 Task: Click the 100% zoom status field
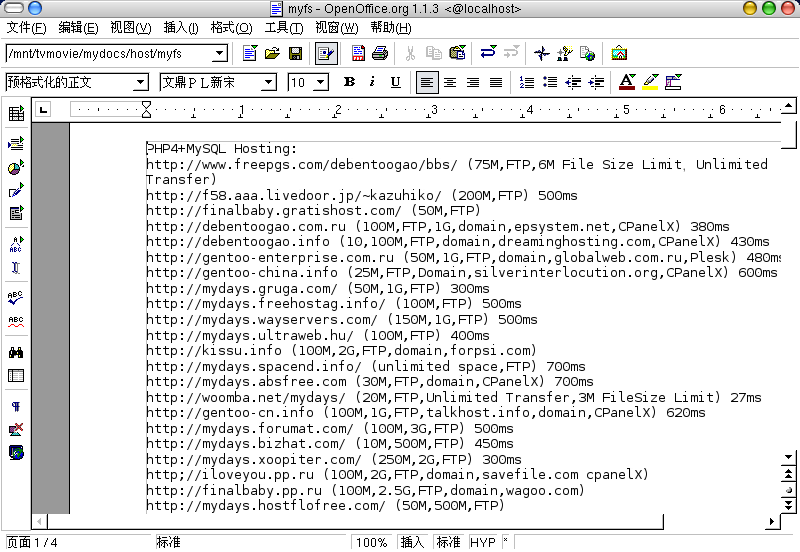372,542
